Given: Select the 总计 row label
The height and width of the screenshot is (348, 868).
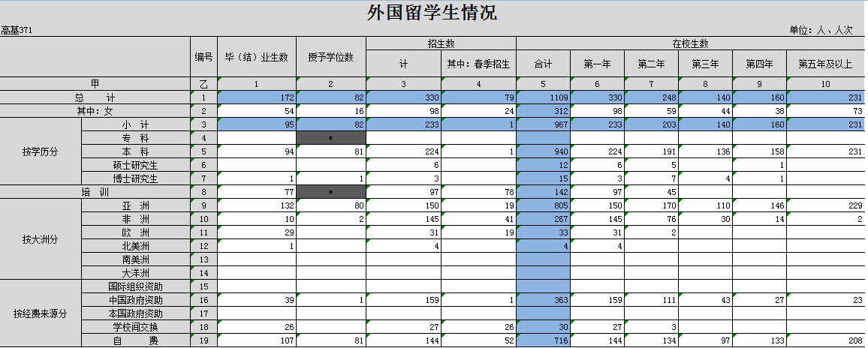Looking at the screenshot, I should (x=95, y=97).
